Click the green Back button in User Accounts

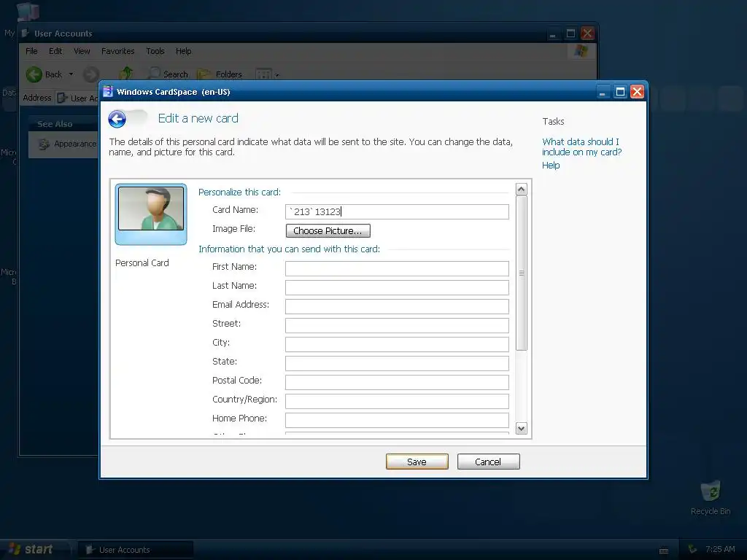44,74
